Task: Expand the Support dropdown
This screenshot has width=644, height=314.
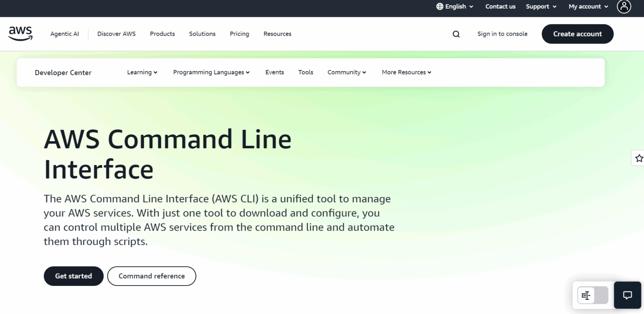Action: pos(541,6)
